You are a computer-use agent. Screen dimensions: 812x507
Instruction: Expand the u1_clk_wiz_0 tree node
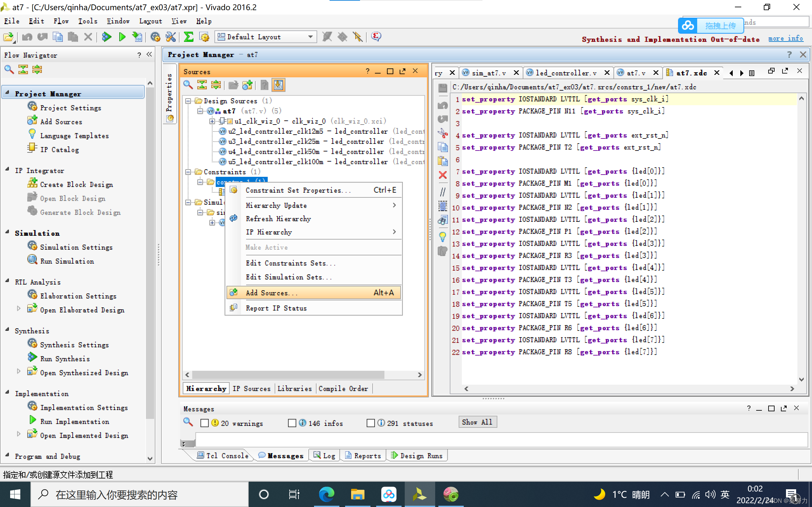[212, 121]
